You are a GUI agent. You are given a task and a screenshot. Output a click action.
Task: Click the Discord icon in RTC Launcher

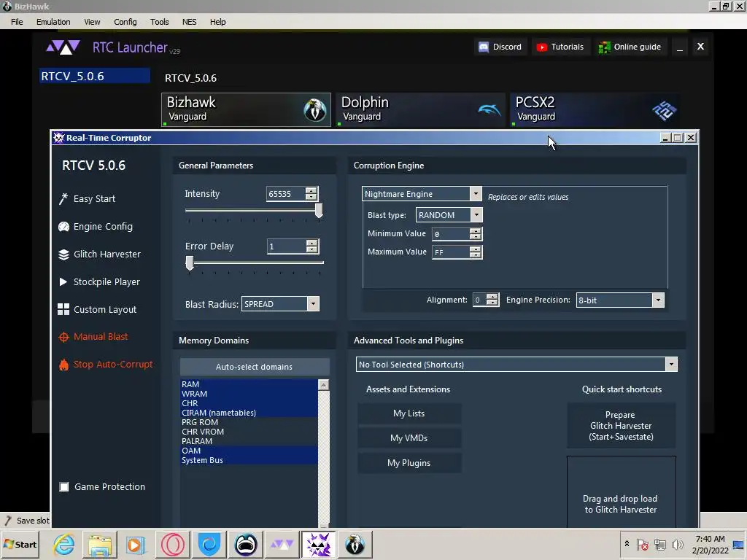[484, 47]
